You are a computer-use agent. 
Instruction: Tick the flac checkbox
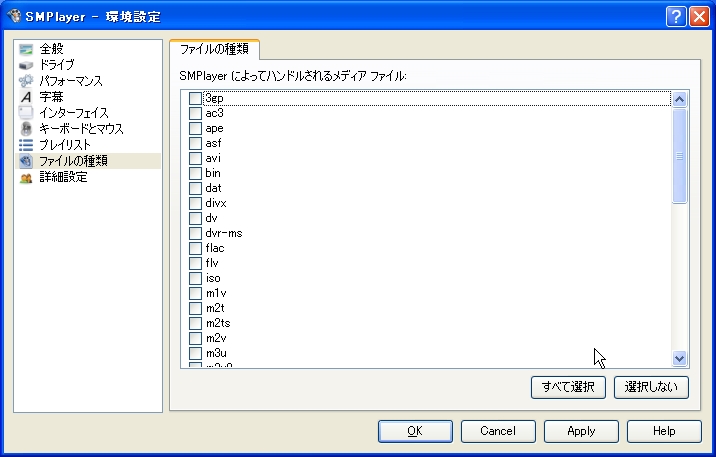(x=195, y=248)
